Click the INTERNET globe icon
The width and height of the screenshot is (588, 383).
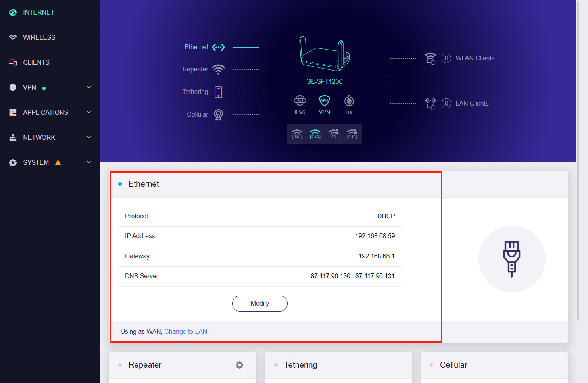coord(13,12)
